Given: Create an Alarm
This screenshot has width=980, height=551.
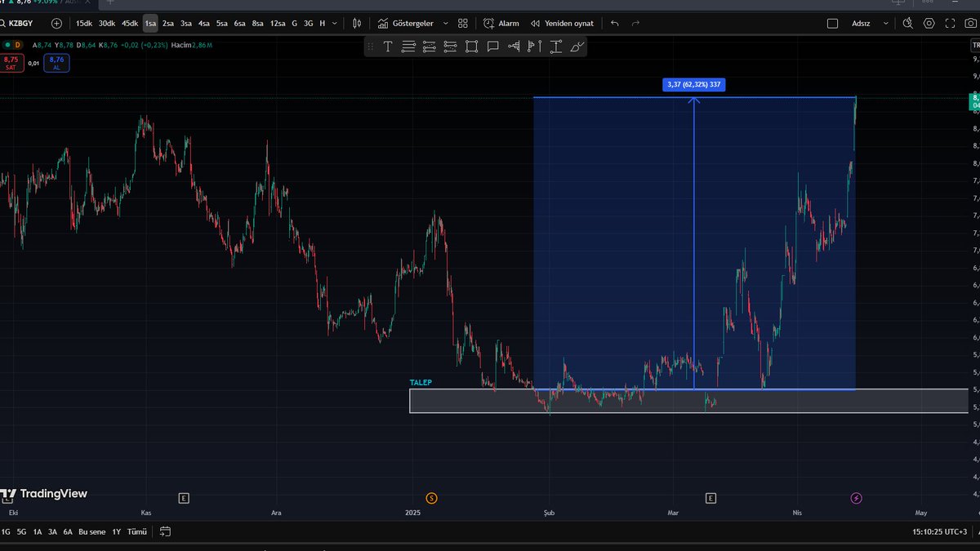Looking at the screenshot, I should (501, 24).
